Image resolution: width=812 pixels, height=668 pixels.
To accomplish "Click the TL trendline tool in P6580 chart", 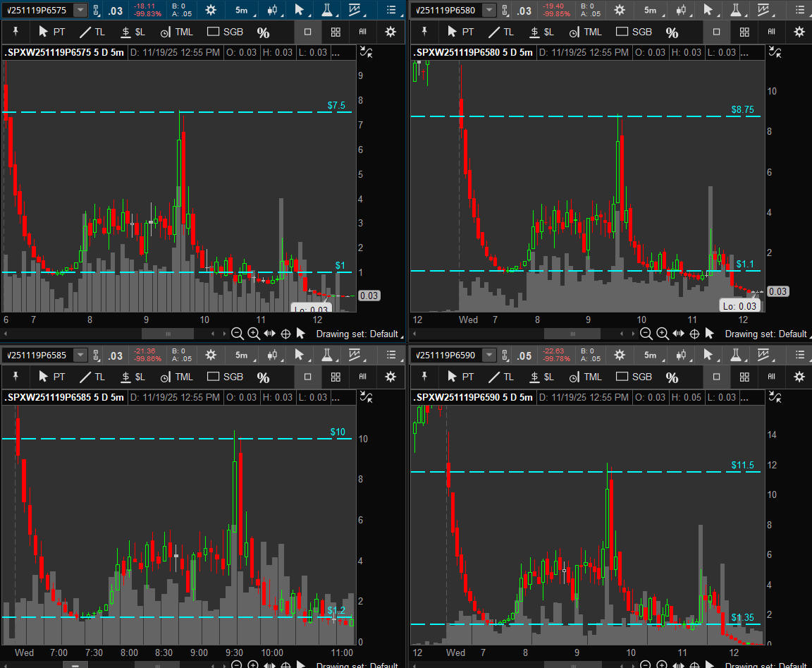I will click(x=501, y=32).
